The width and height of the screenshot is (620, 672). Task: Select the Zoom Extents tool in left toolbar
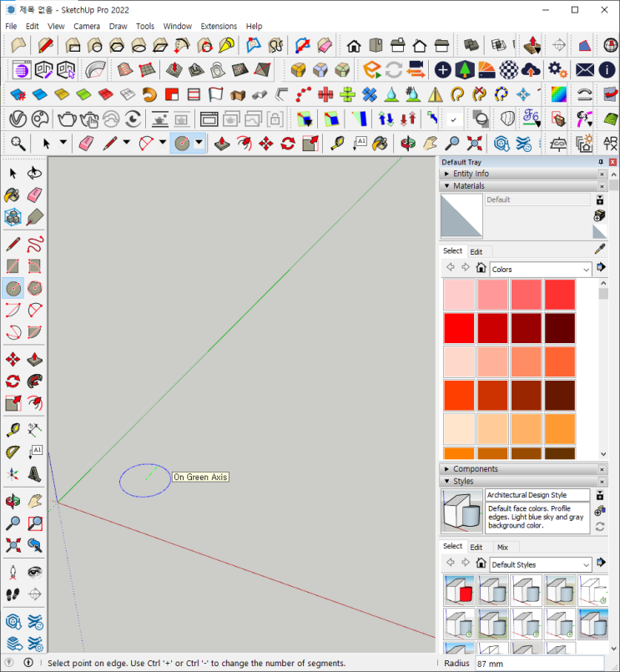pos(13,545)
